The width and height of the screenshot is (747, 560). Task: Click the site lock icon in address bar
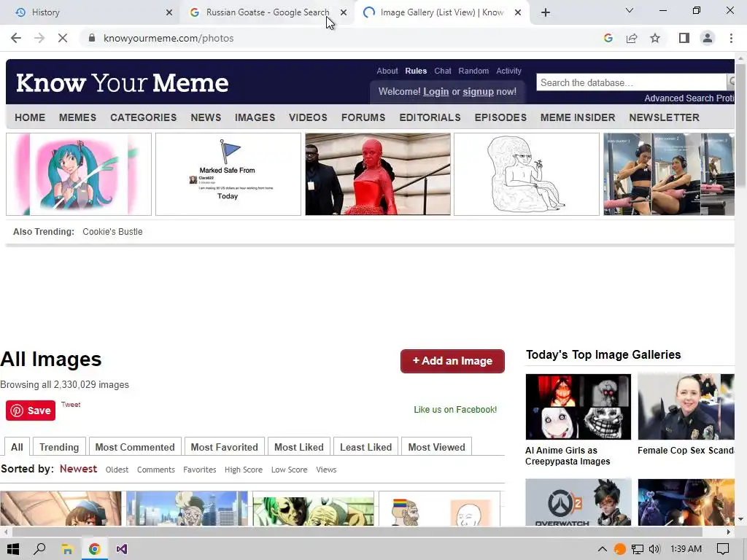click(x=92, y=38)
